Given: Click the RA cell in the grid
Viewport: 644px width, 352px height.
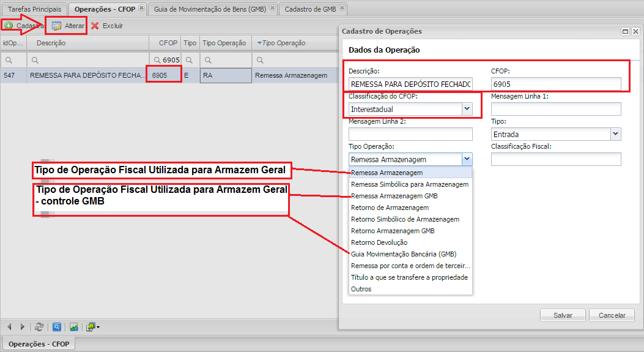Looking at the screenshot, I should click(x=226, y=76).
